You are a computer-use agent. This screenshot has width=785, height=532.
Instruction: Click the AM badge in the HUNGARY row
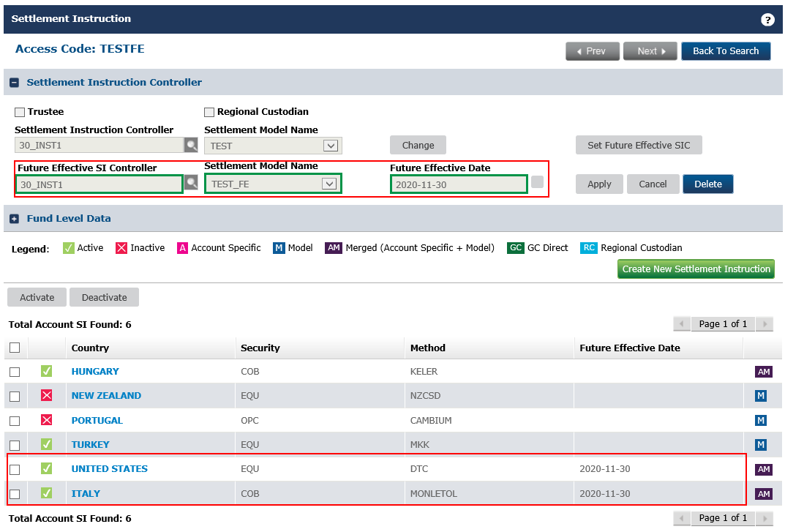point(764,372)
